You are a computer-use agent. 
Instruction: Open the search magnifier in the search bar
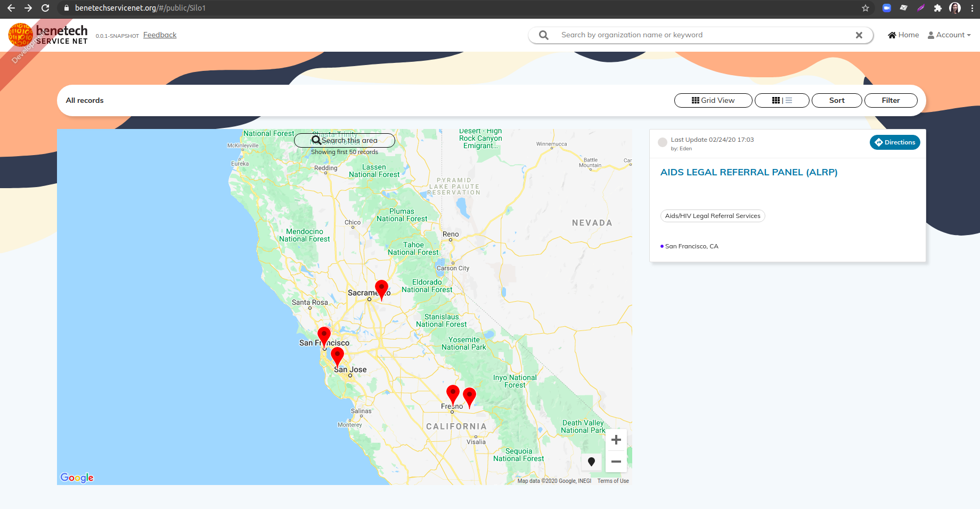pos(543,35)
